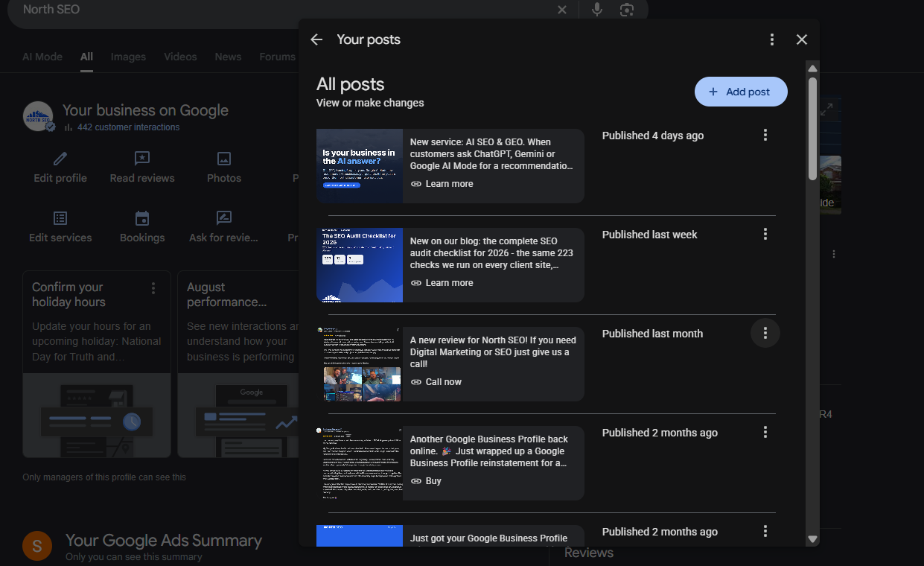Open options for post published last month

(x=765, y=333)
